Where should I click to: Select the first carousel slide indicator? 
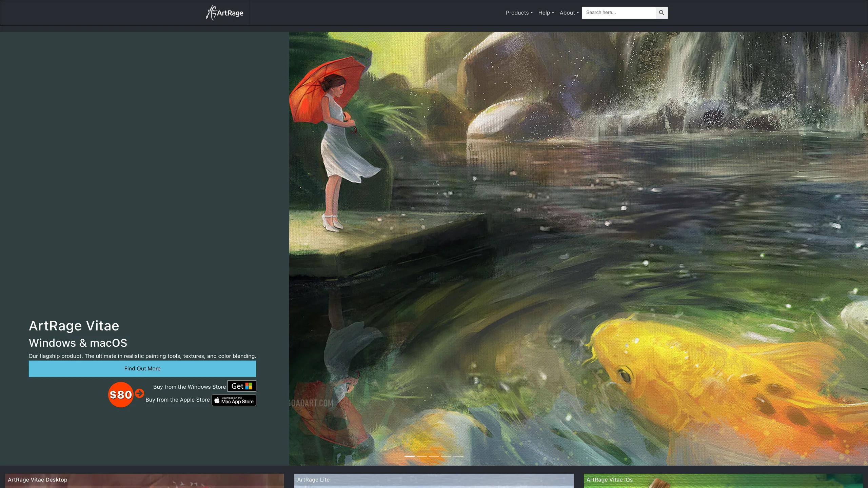click(410, 456)
